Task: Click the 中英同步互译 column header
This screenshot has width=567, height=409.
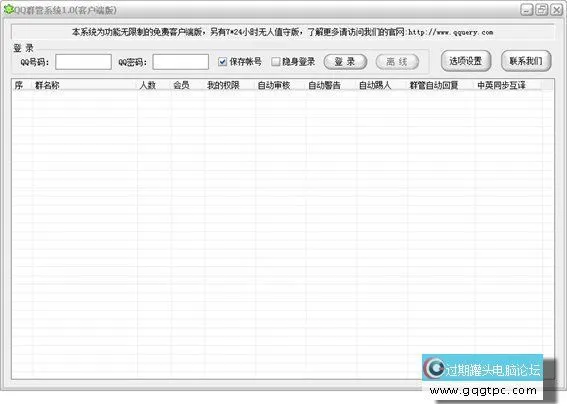Action: [508, 85]
